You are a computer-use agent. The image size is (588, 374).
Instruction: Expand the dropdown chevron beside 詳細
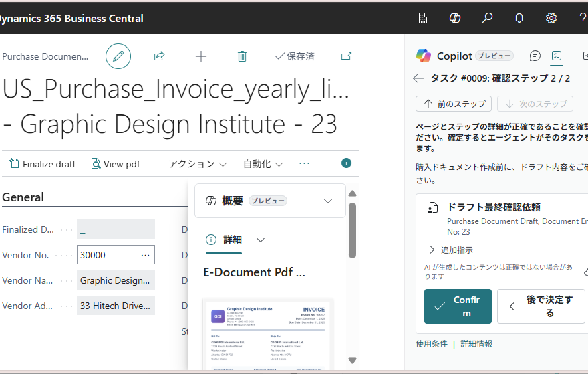260,240
